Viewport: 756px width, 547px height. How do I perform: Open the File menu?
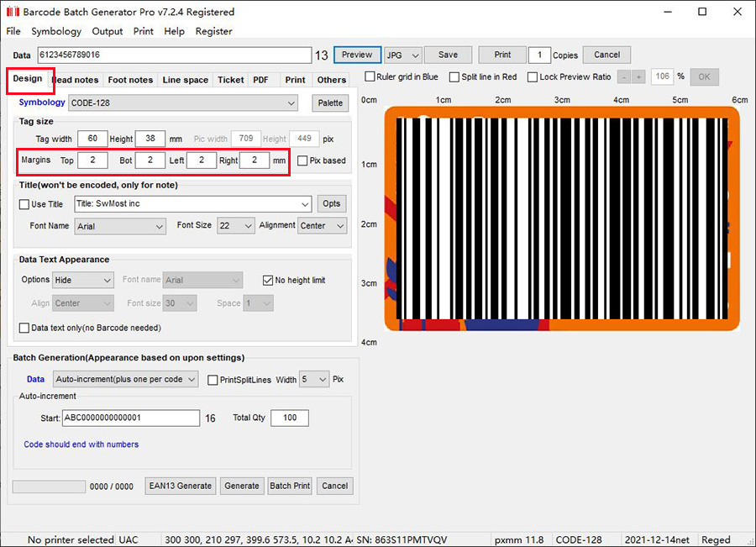click(13, 31)
